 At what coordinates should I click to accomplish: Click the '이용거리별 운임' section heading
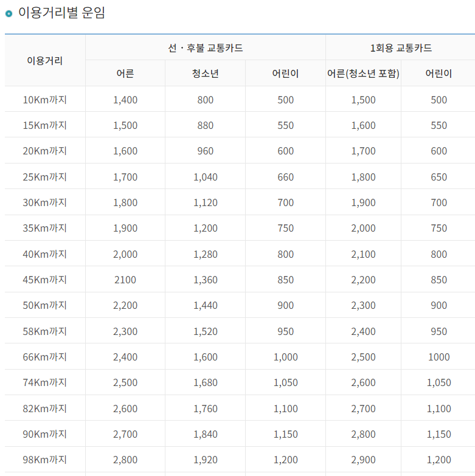coord(61,13)
